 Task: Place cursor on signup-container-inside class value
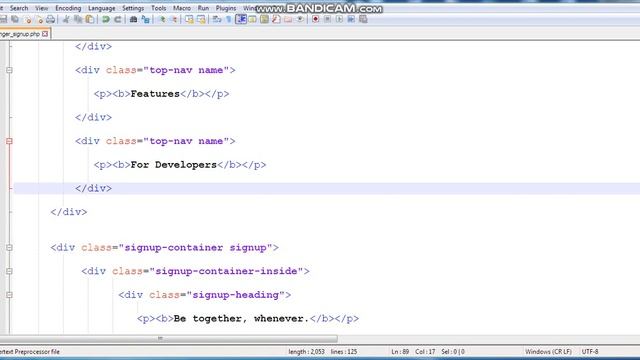(x=226, y=271)
